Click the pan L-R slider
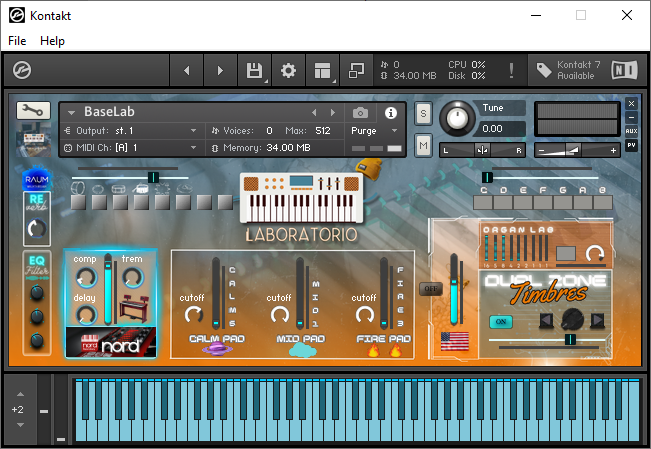This screenshot has width=651, height=449. click(482, 150)
